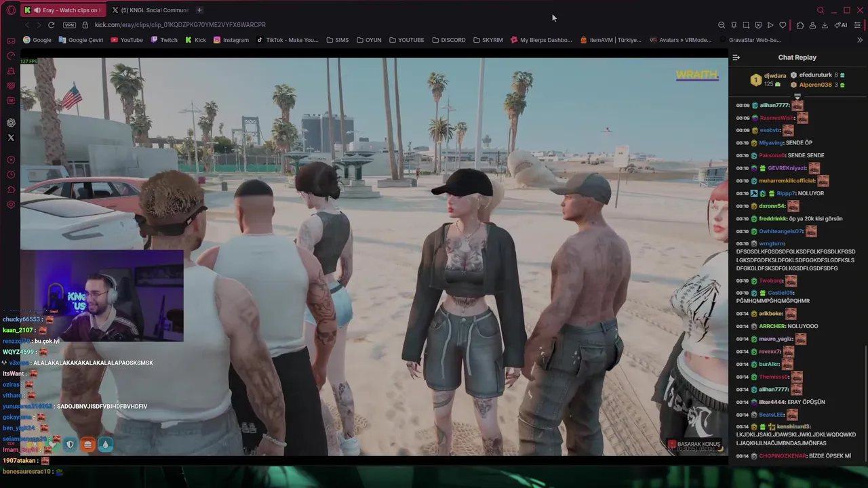Screen dimensions: 868x488
Task: Go forward to next page
Action: (39, 25)
